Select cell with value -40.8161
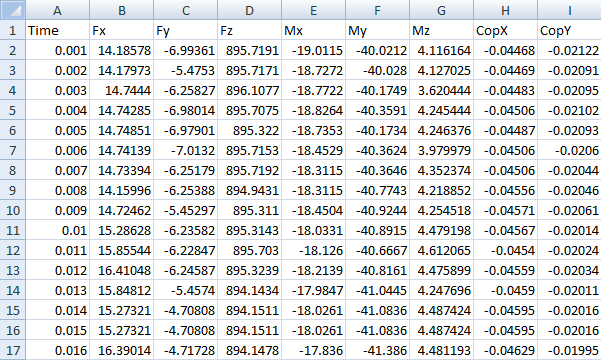The height and width of the screenshot is (360, 601). click(378, 270)
